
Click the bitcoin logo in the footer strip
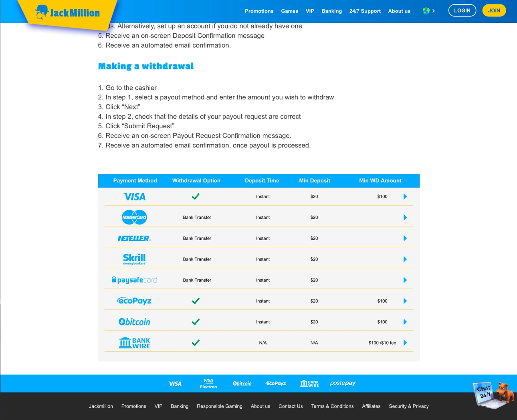[242, 384]
